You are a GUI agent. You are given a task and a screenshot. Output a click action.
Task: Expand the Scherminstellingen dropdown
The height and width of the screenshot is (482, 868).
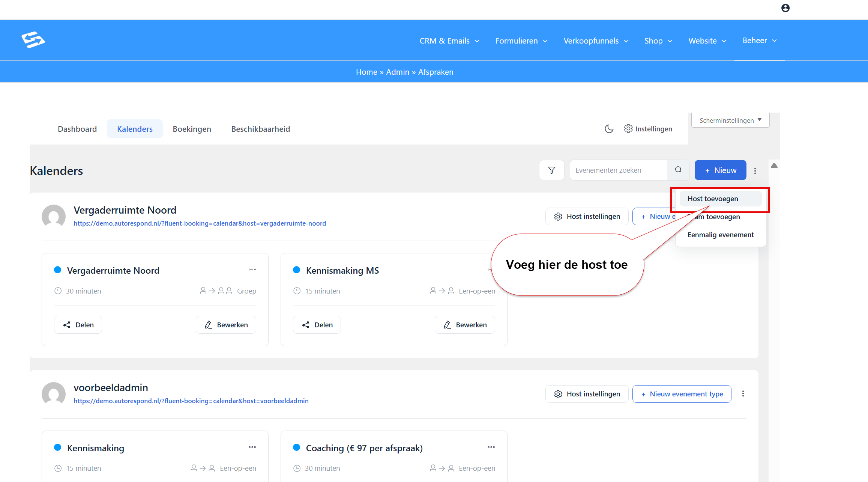(x=730, y=120)
